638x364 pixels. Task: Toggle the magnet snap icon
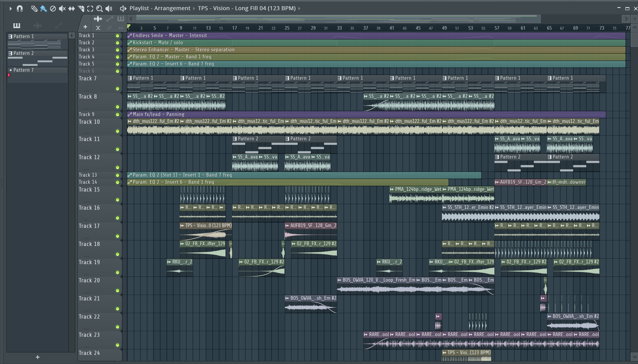pos(20,8)
